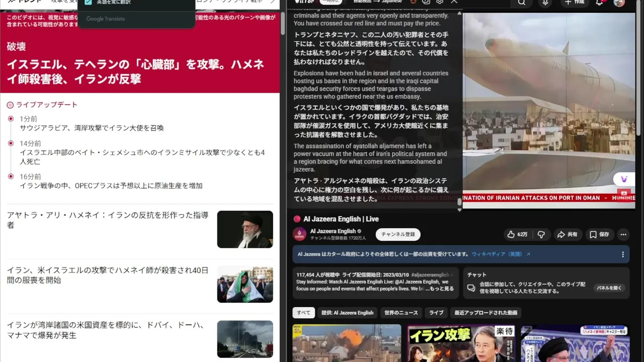Click the 117,454 人が視聴中 viewer count
644x362 pixels.
pyautogui.click(x=318, y=275)
